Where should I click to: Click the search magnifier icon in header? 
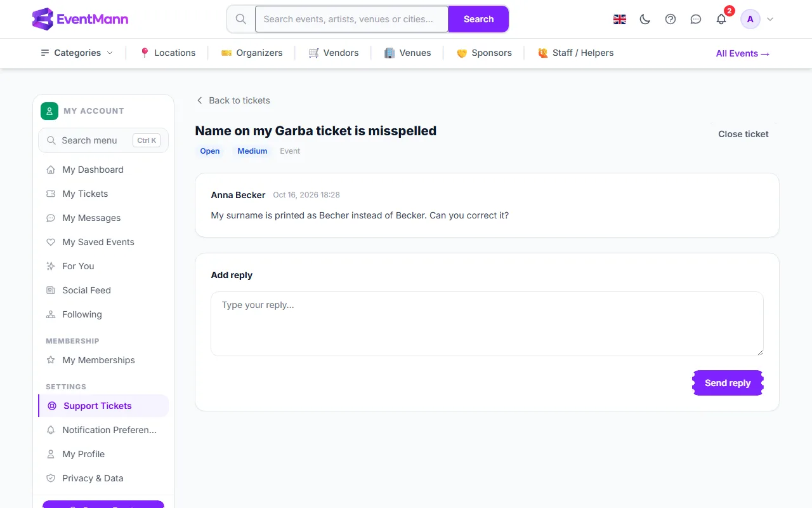[241, 19]
